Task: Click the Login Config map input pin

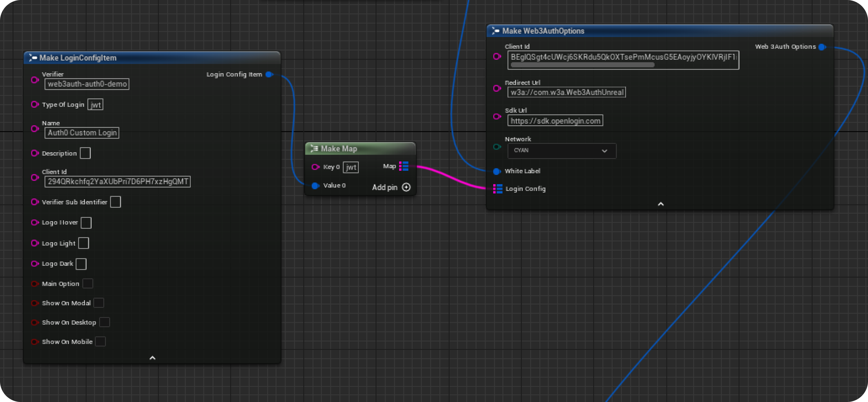Action: pos(497,189)
